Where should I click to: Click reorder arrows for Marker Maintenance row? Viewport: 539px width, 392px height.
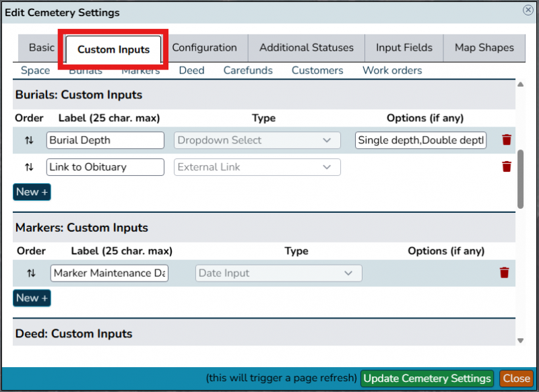(x=31, y=273)
